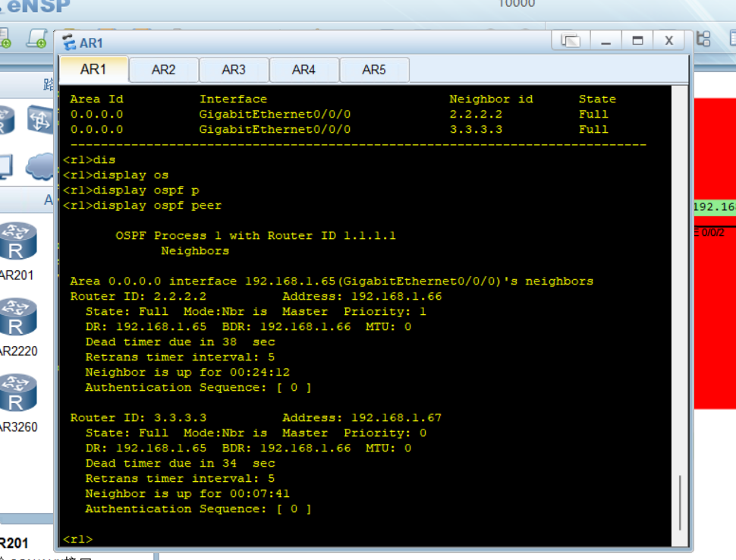Click the topology tree view icon top right
Screen dimensions: 736x560
(x=703, y=38)
